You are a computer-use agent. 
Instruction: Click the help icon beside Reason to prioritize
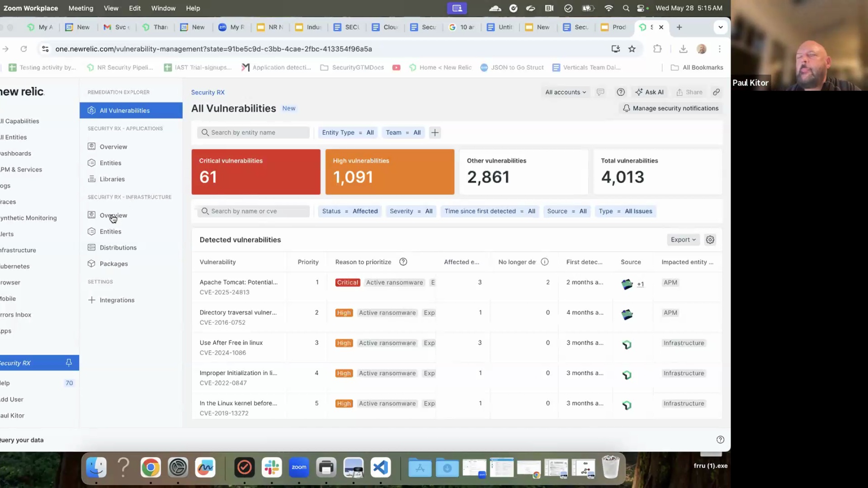(x=403, y=262)
